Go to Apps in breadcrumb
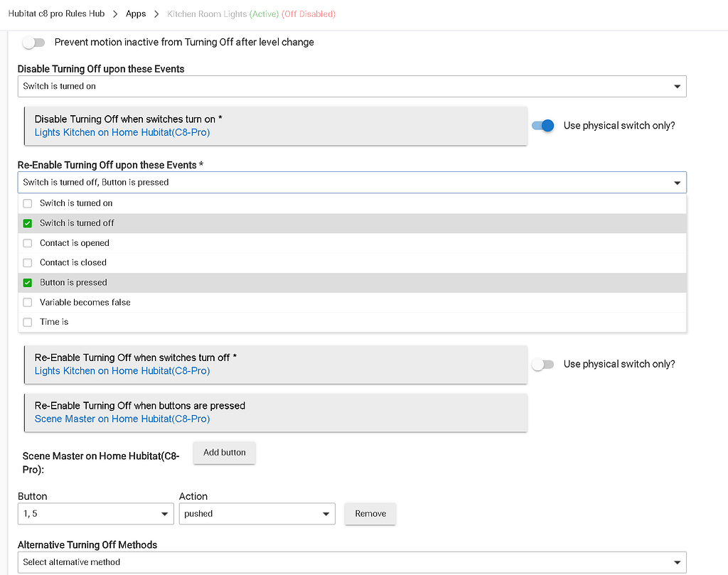728x575 pixels. point(136,14)
